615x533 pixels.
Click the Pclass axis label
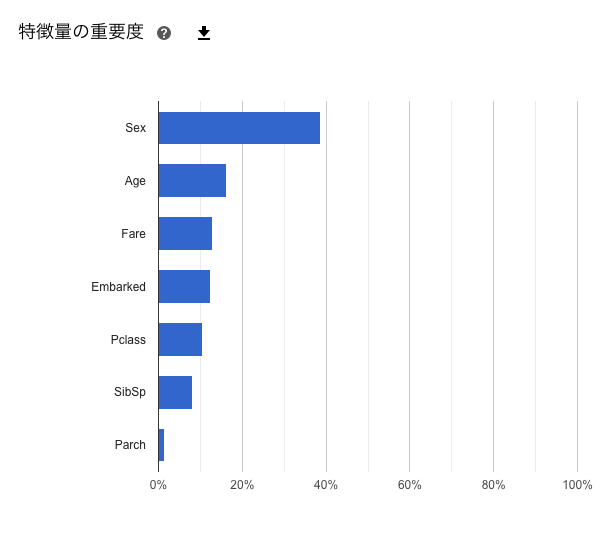click(128, 340)
